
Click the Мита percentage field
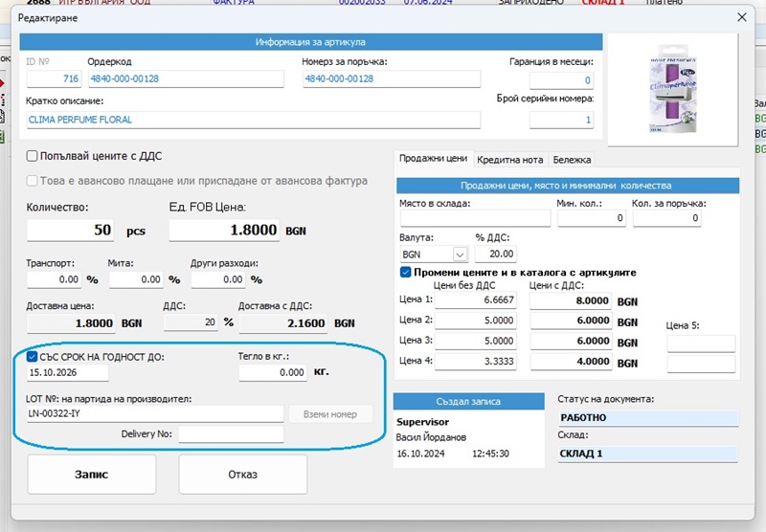[x=135, y=279]
